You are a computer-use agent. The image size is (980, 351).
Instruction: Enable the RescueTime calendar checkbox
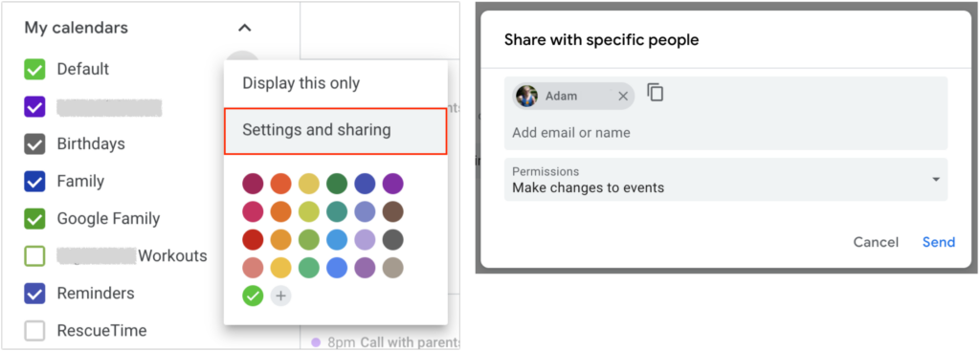point(34,330)
